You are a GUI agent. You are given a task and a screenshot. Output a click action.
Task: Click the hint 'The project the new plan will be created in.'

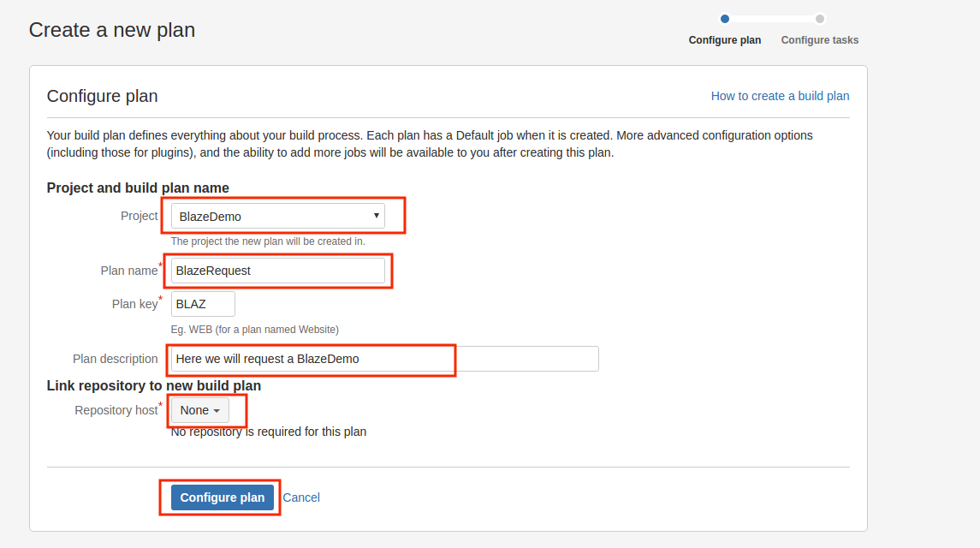(x=268, y=241)
